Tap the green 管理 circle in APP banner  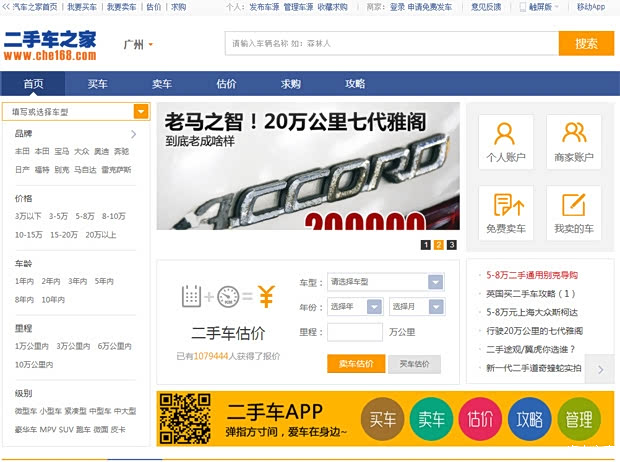pyautogui.click(x=578, y=419)
